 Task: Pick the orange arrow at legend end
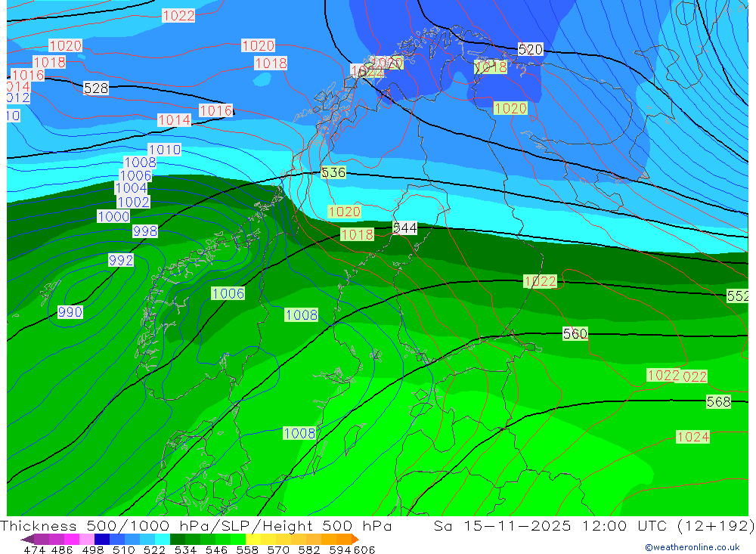pyautogui.click(x=355, y=539)
